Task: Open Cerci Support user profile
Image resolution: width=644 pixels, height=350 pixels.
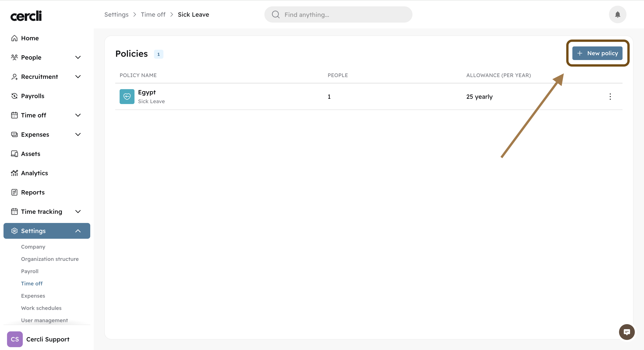Action: [x=48, y=339]
